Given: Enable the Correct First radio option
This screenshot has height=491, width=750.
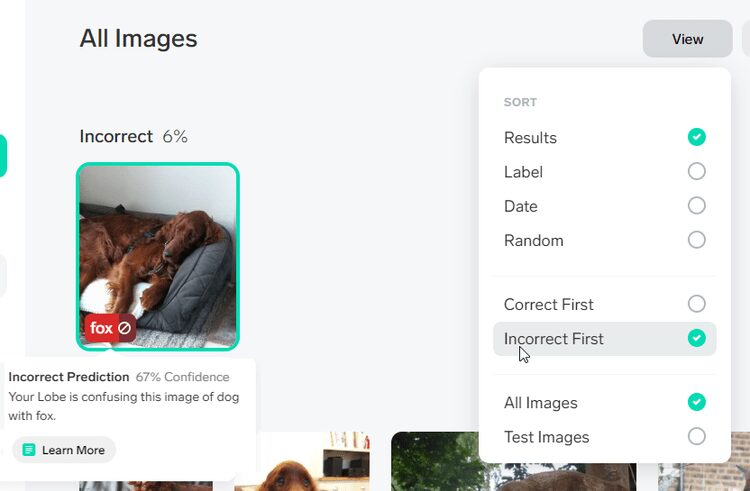Looking at the screenshot, I should point(697,304).
